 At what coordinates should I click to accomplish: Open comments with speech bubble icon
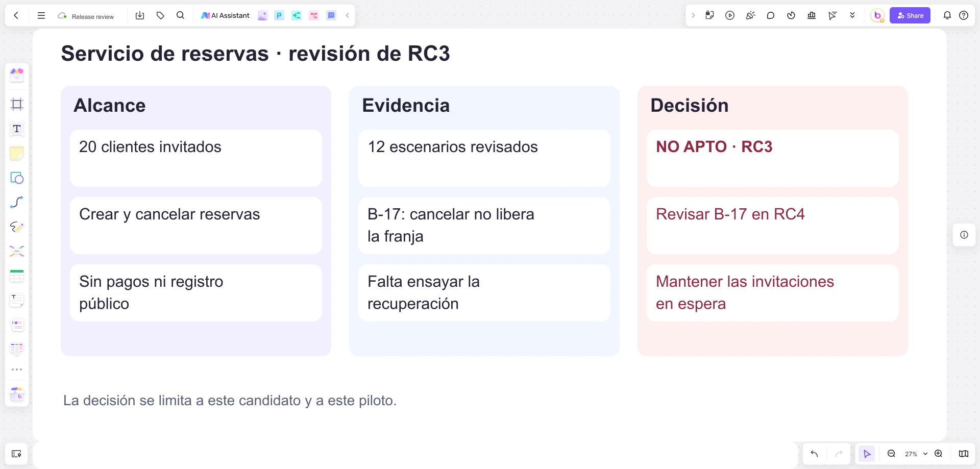coord(771,15)
